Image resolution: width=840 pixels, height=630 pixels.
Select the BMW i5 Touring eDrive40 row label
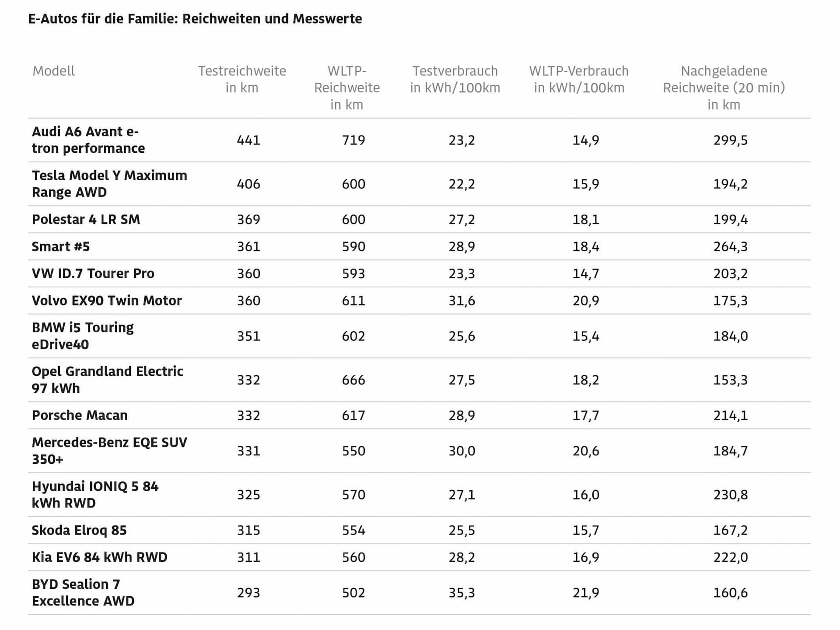point(83,336)
